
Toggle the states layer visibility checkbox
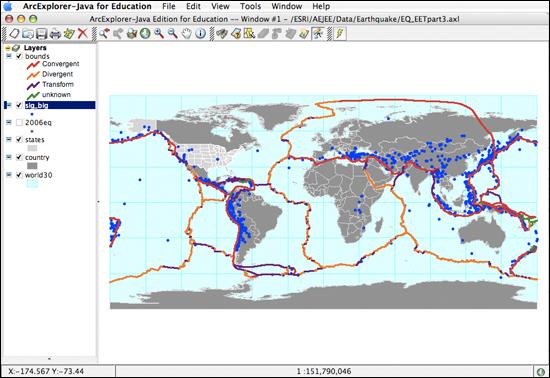pos(19,140)
